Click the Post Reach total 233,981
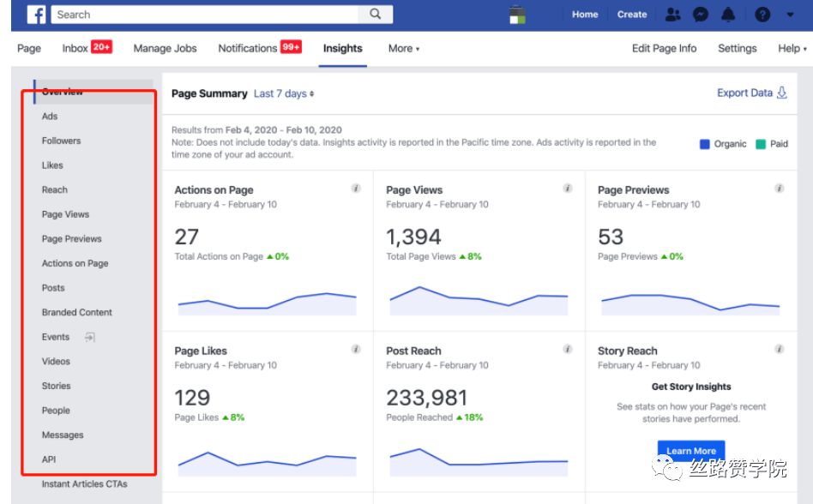 click(x=427, y=398)
